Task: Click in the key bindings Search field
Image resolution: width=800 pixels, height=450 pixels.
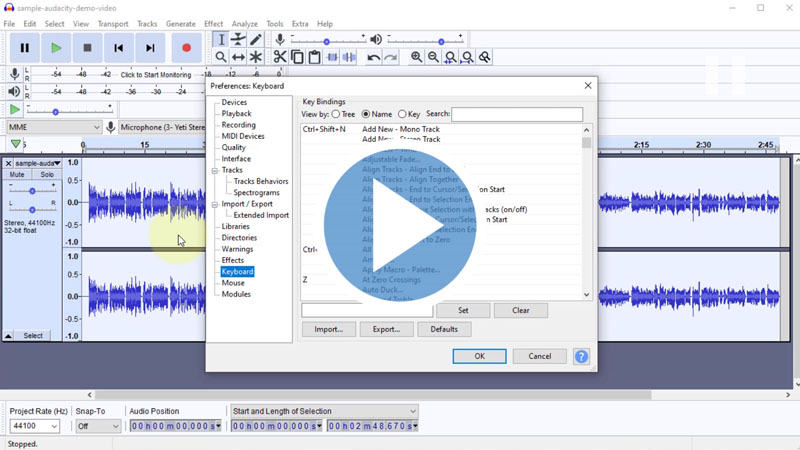Action: point(517,114)
